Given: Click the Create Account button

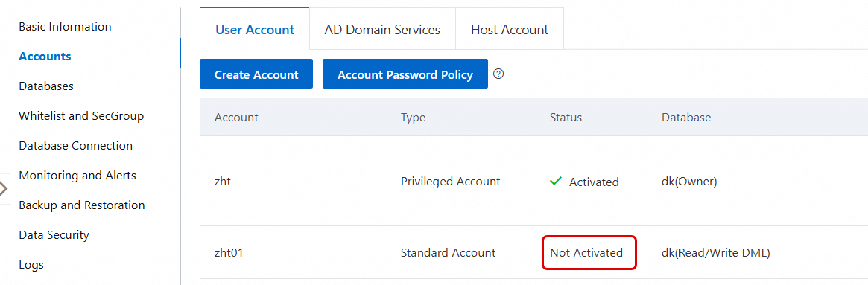Looking at the screenshot, I should tap(256, 74).
